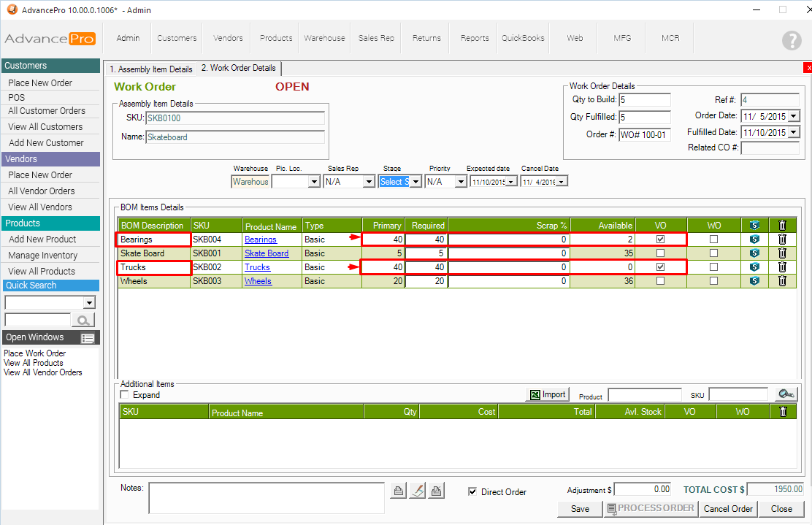Click the product search key icon
The image size is (812, 525).
786,394
